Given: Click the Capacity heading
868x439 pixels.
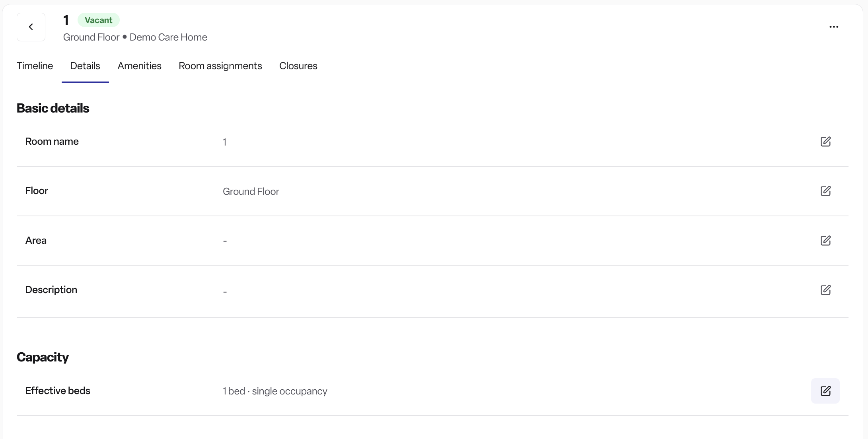Looking at the screenshot, I should click(43, 357).
